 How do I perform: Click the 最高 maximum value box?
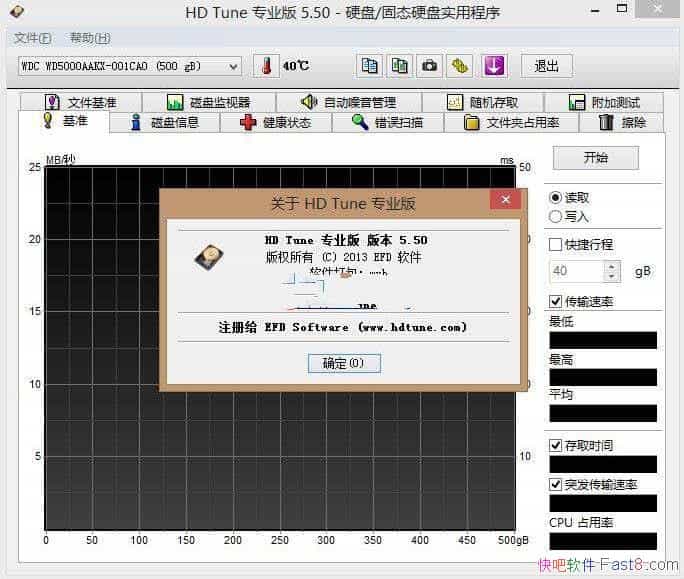tap(603, 377)
